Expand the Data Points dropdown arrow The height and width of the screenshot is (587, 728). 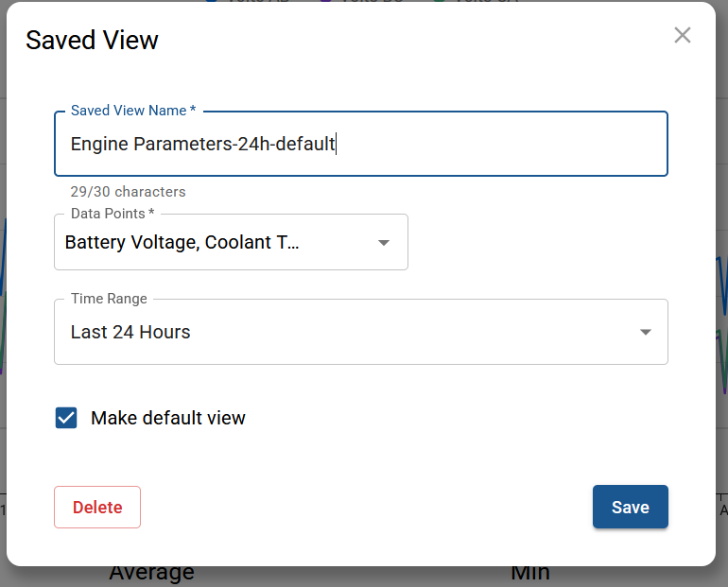pyautogui.click(x=384, y=243)
